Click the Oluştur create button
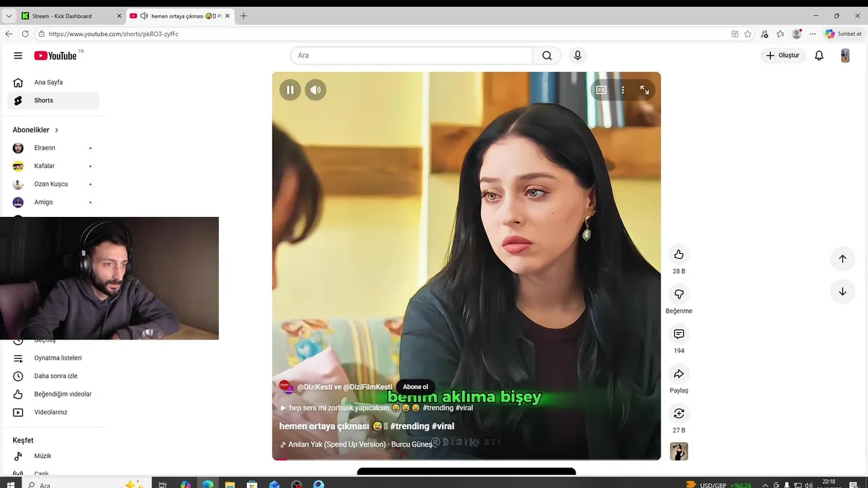The width and height of the screenshot is (868, 488). [x=783, y=56]
